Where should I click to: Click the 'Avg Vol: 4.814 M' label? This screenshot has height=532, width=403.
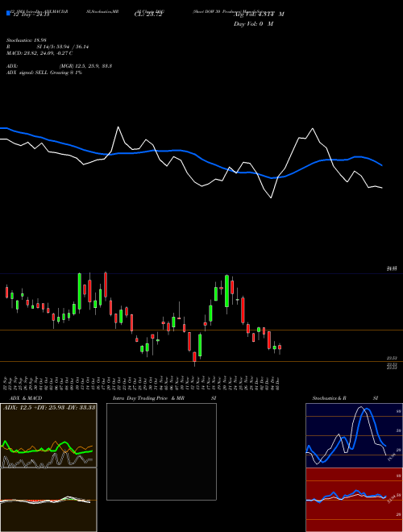259,15
